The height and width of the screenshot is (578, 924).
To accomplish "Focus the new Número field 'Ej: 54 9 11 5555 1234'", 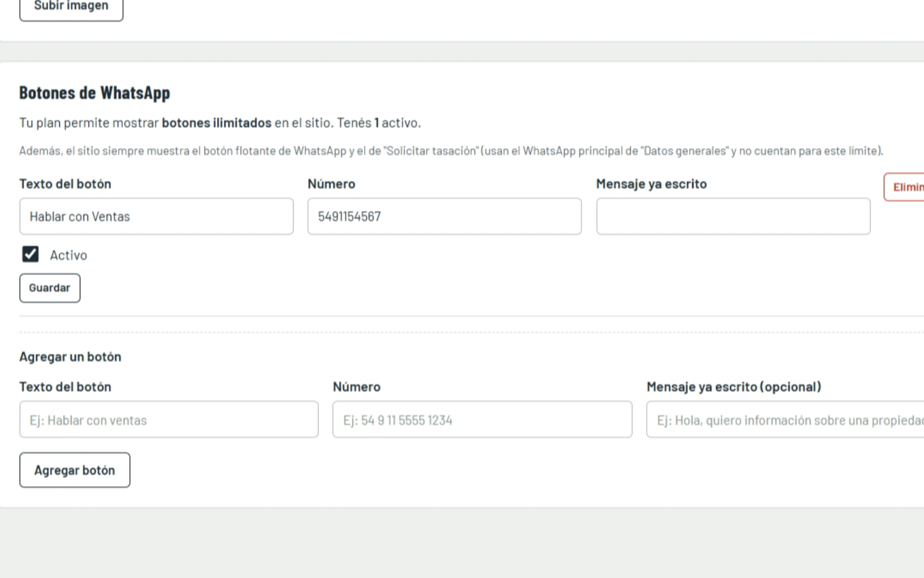I will 482,420.
